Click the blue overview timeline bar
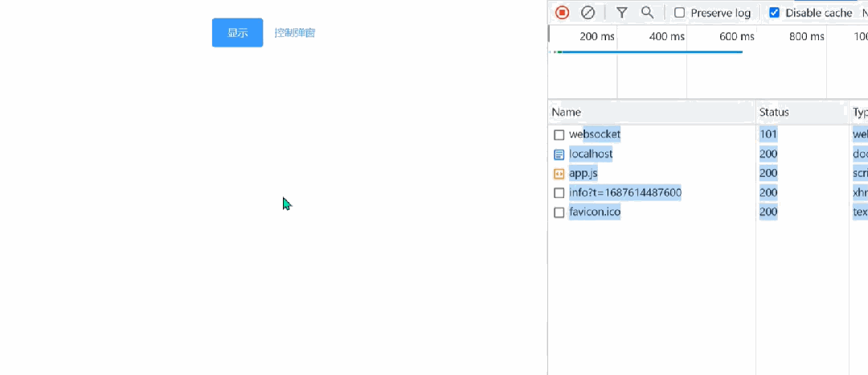Viewport: 868px width, 375px height. coord(652,52)
